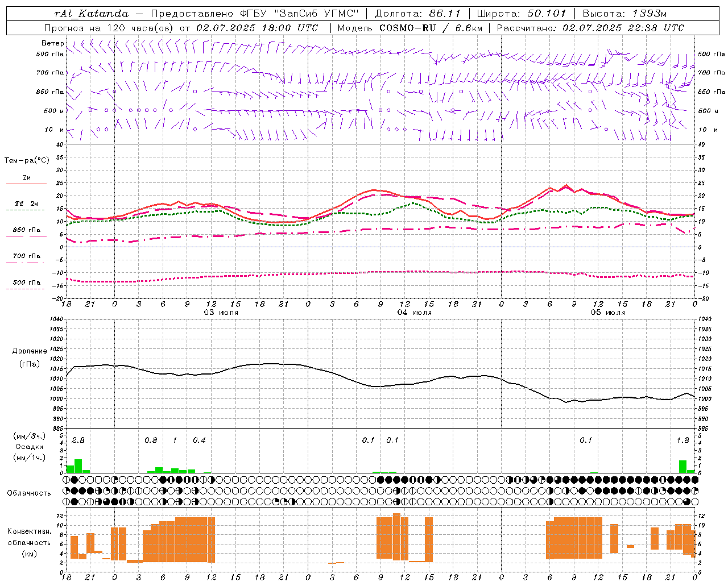
Task: Click the '05 июля' date label
Action: coord(607,313)
